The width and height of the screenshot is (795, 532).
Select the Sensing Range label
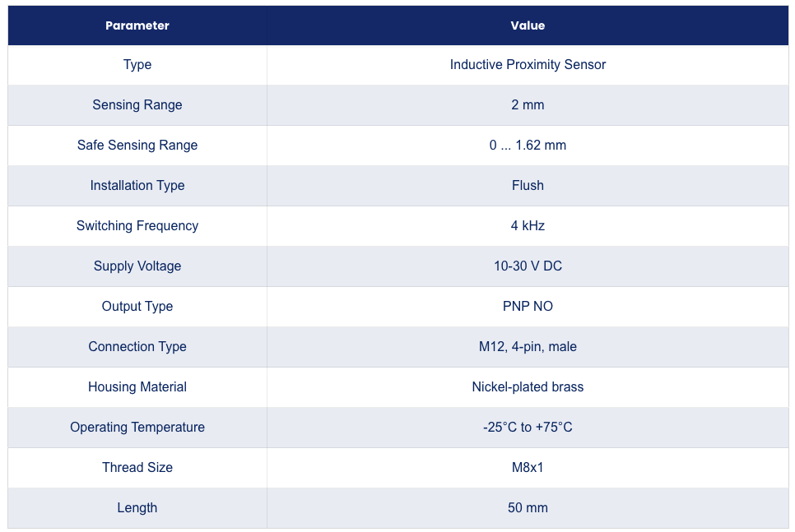tap(137, 105)
